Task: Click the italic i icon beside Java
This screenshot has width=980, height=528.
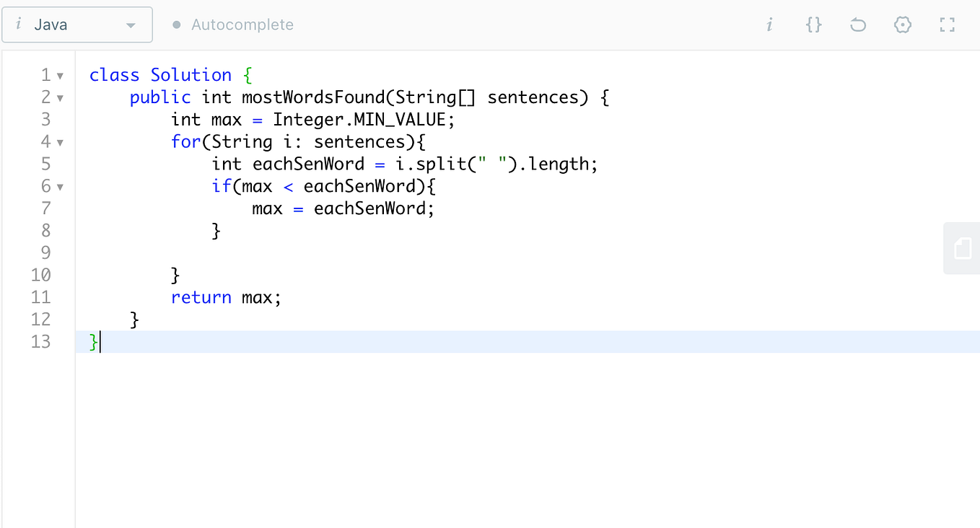Action: tap(18, 25)
